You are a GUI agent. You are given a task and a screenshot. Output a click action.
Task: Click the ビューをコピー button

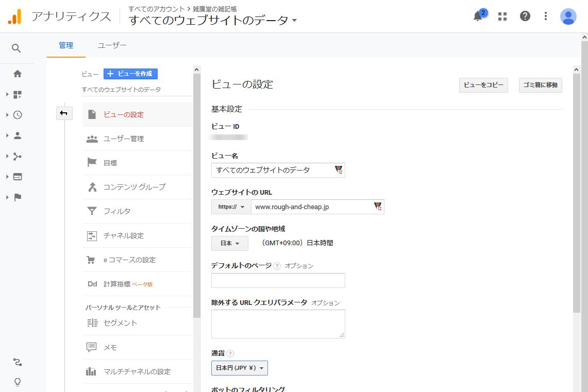coord(483,85)
